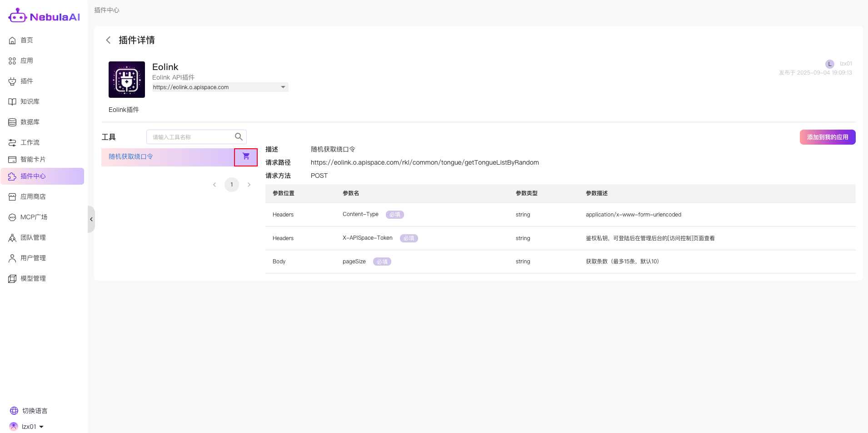This screenshot has width=868, height=433.
Task: Expand the lzx01 user menu caret
Action: click(41, 427)
